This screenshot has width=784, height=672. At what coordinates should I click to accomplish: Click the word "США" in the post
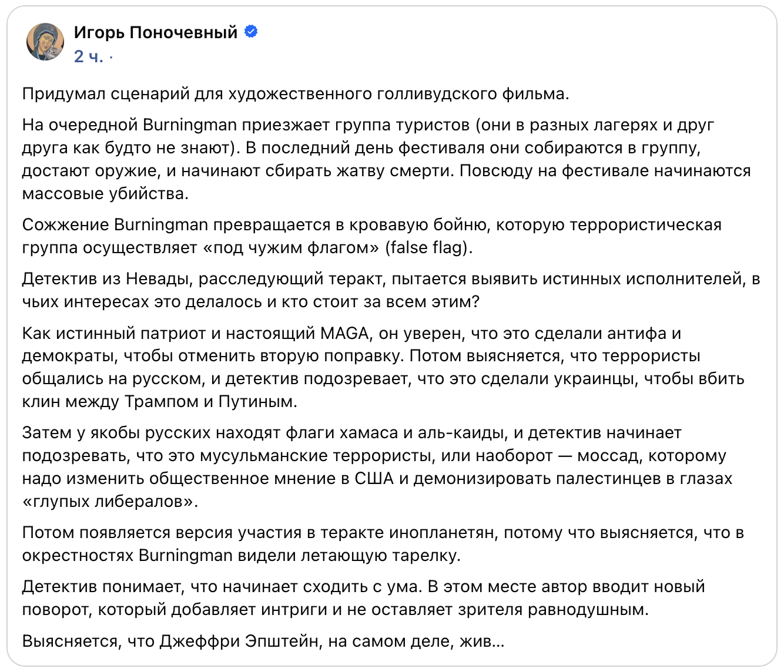pos(374,479)
